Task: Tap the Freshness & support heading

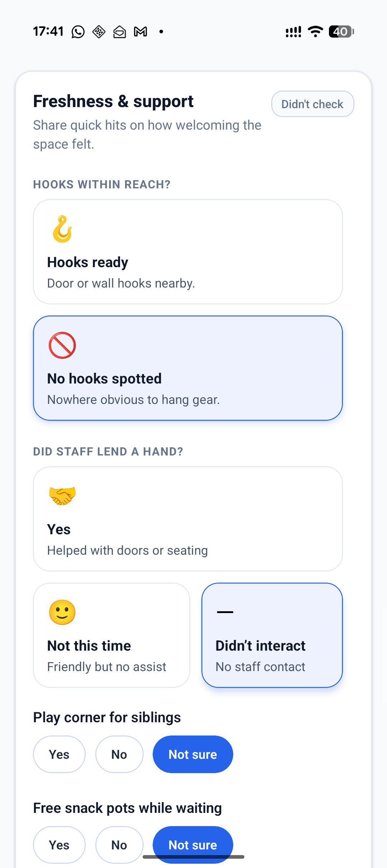Action: [x=113, y=101]
